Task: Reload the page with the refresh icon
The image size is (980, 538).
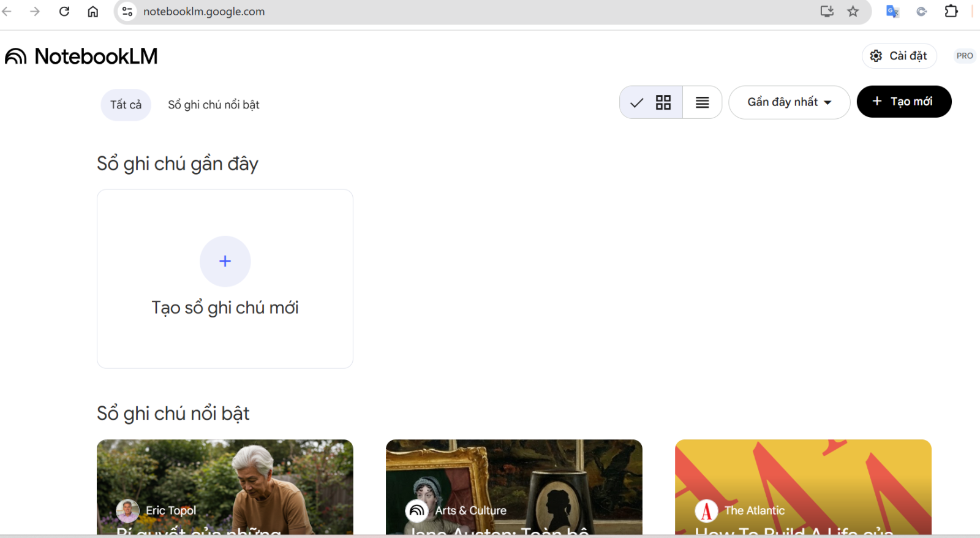Action: [64, 12]
